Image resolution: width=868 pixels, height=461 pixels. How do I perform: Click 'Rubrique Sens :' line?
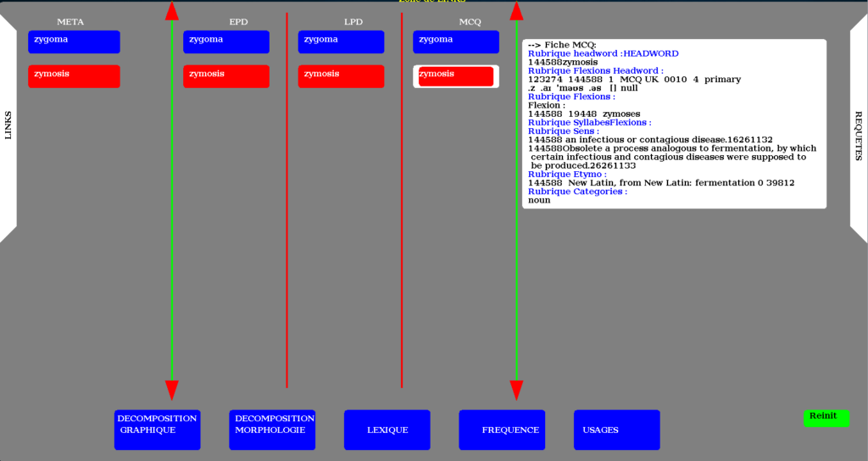pos(564,131)
